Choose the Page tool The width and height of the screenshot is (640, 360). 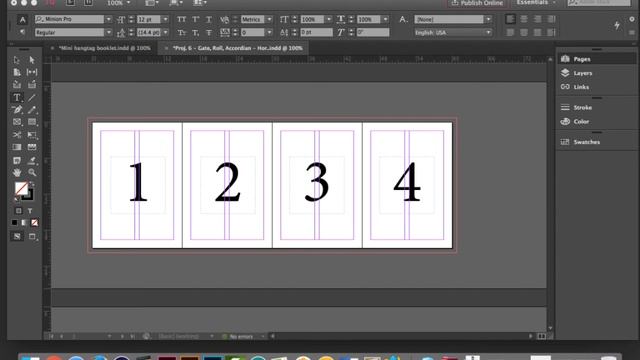[x=17, y=72]
